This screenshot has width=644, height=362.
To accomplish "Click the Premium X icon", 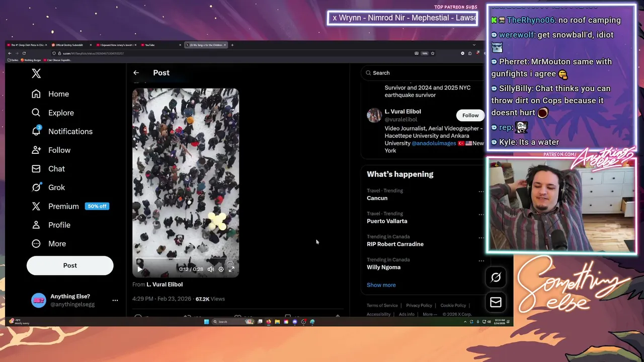I will (x=36, y=206).
